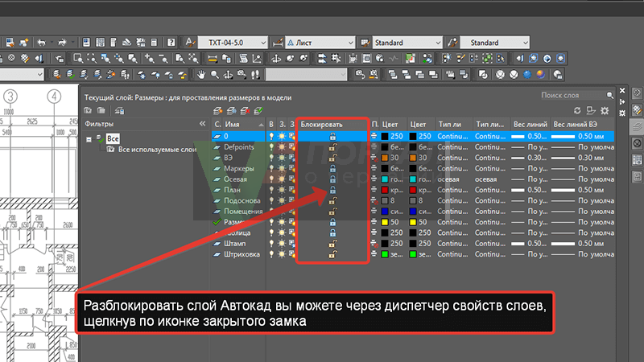Screen dimensions: 644x362
Task: Lock the Defpoints layer
Action: point(332,147)
